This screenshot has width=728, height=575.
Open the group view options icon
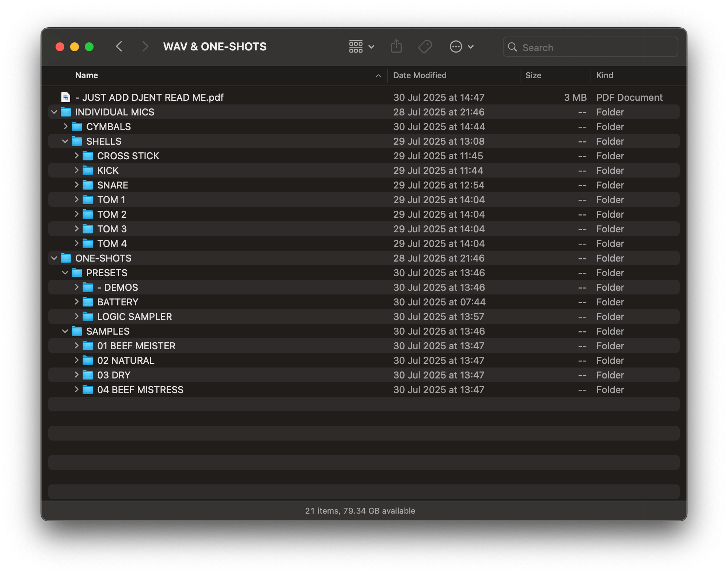point(361,46)
